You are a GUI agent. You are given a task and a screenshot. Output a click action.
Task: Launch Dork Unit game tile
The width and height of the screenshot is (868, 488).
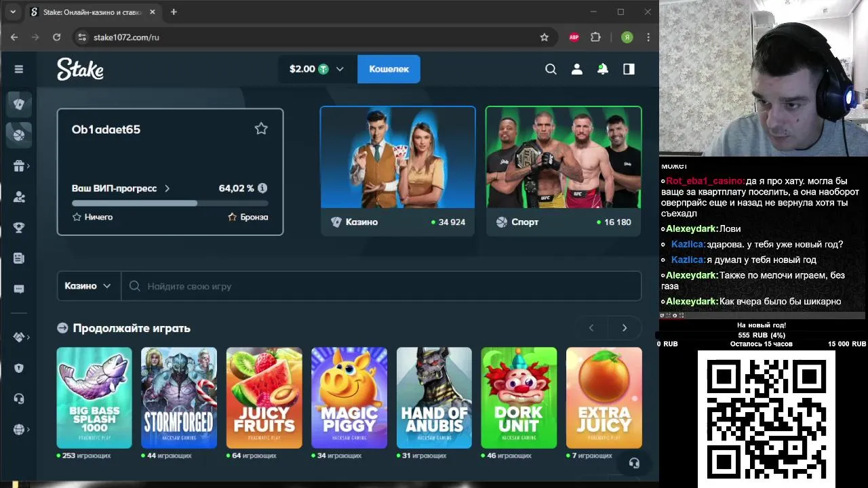pos(519,398)
